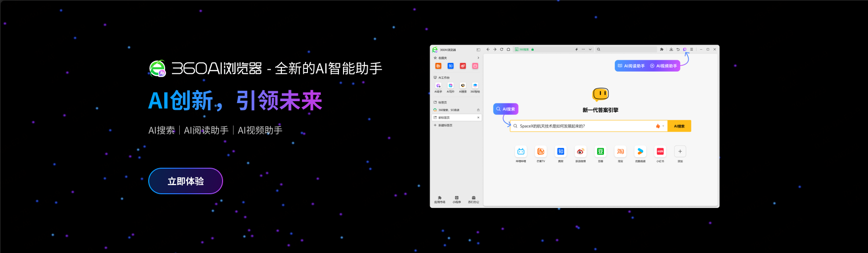Click the 小红书 shortcut icon
The image size is (868, 253).
[x=660, y=151]
